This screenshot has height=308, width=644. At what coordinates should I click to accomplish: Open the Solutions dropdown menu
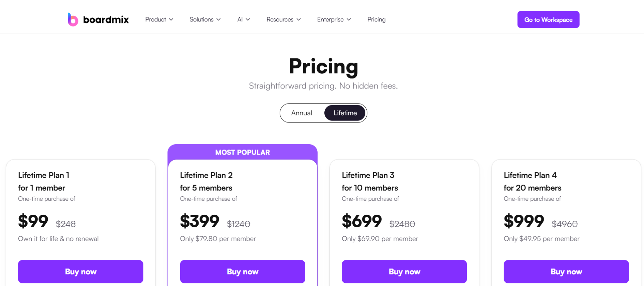click(205, 20)
